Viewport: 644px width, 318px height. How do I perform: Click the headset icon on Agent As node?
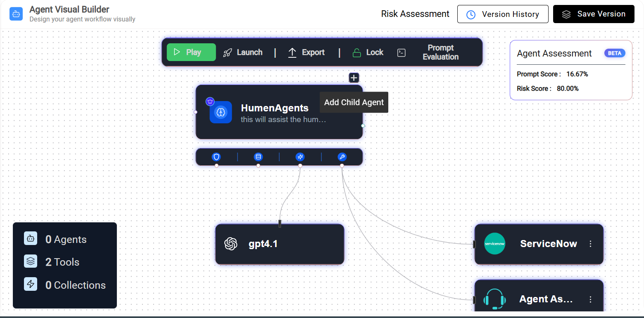494,299
